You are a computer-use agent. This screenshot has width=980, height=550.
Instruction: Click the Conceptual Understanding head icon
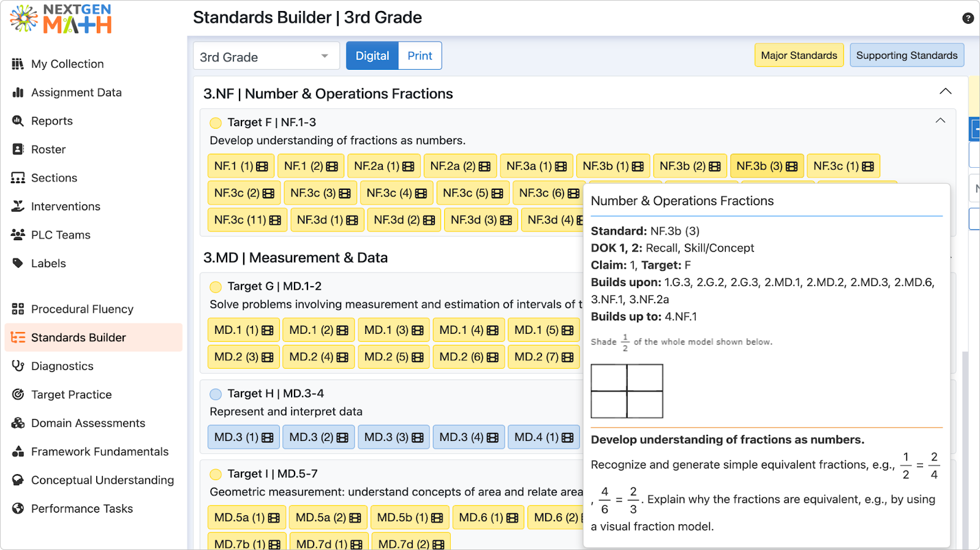pos(18,480)
